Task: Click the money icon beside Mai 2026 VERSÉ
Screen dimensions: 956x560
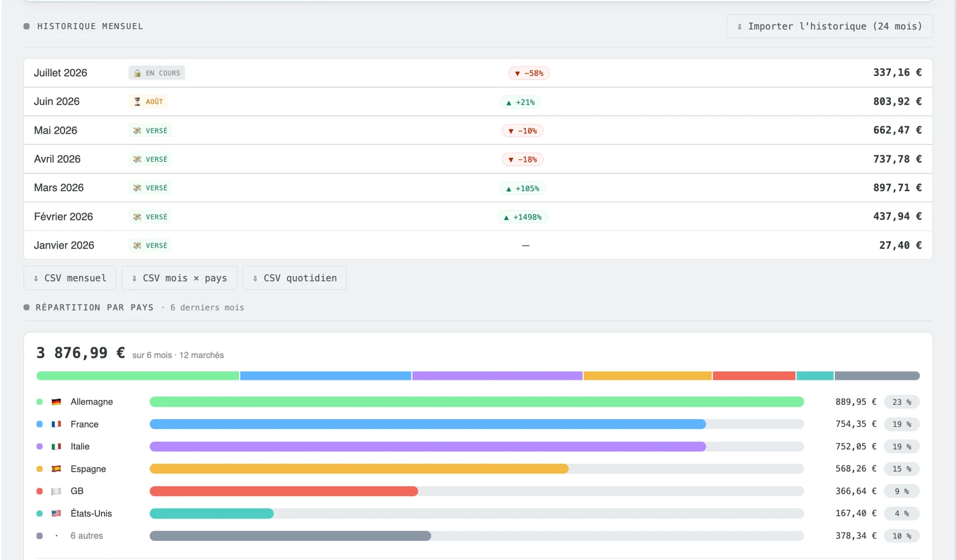Action: pos(137,130)
